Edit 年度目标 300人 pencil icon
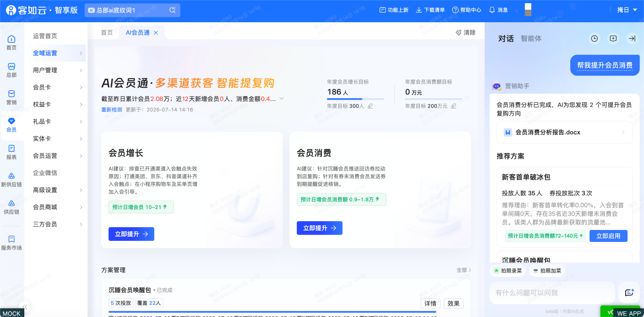 370,106
